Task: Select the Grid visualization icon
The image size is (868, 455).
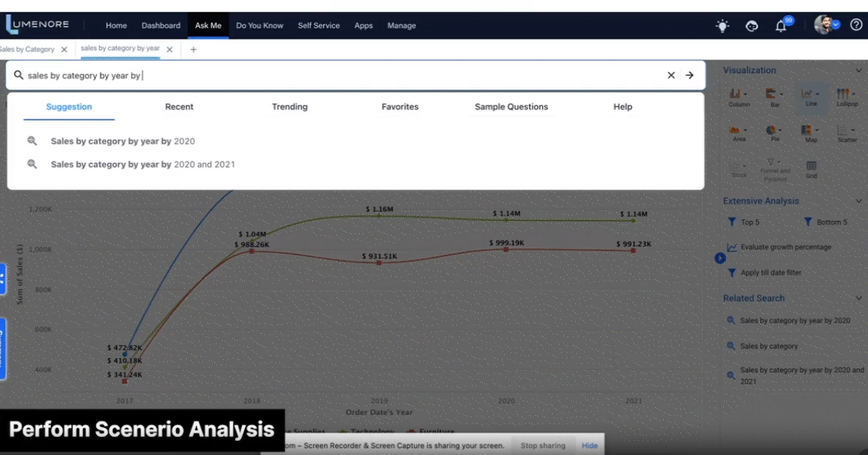Action: coord(811,166)
